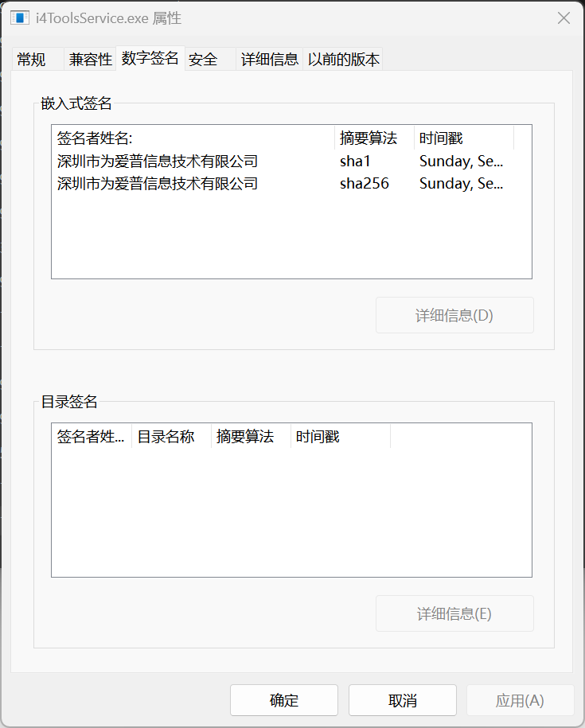The width and height of the screenshot is (585, 728).
Task: Click catalog 摘要算法 column header
Action: pos(252,437)
